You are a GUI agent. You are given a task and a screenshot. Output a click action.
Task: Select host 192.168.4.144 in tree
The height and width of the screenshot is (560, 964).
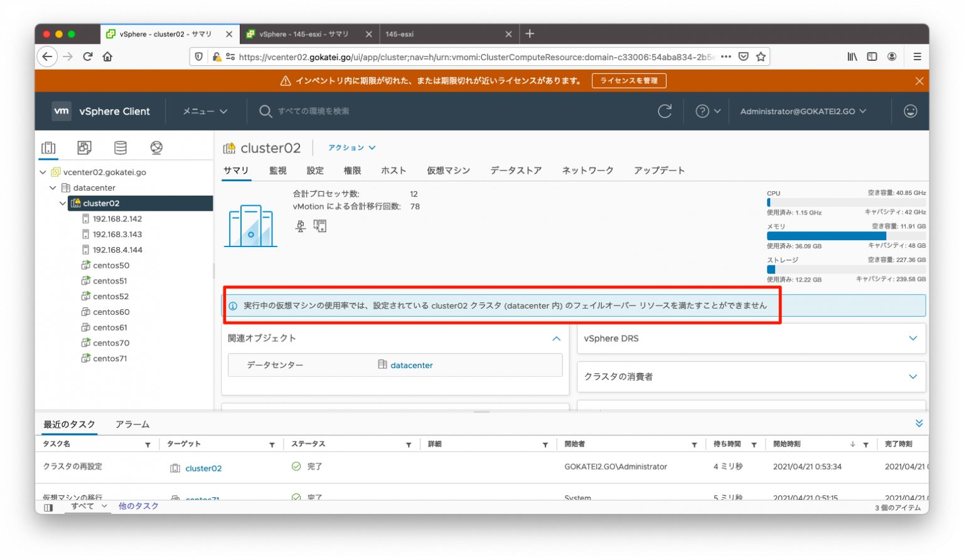(x=117, y=250)
